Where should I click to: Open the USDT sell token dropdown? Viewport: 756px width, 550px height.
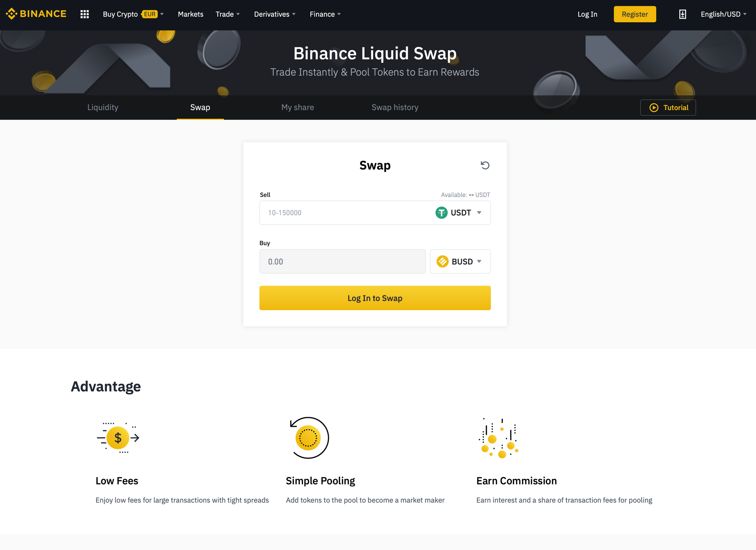pos(459,213)
